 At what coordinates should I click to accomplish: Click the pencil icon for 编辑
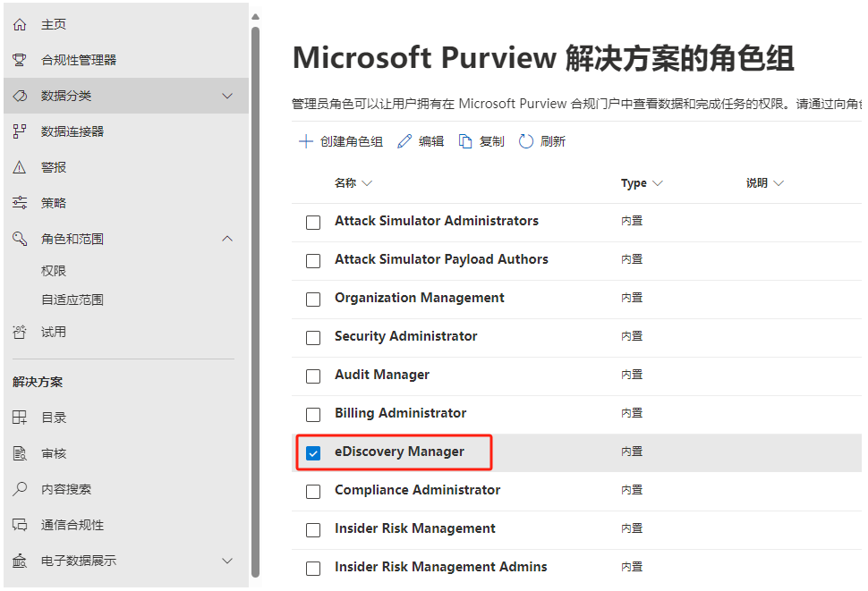coord(404,141)
